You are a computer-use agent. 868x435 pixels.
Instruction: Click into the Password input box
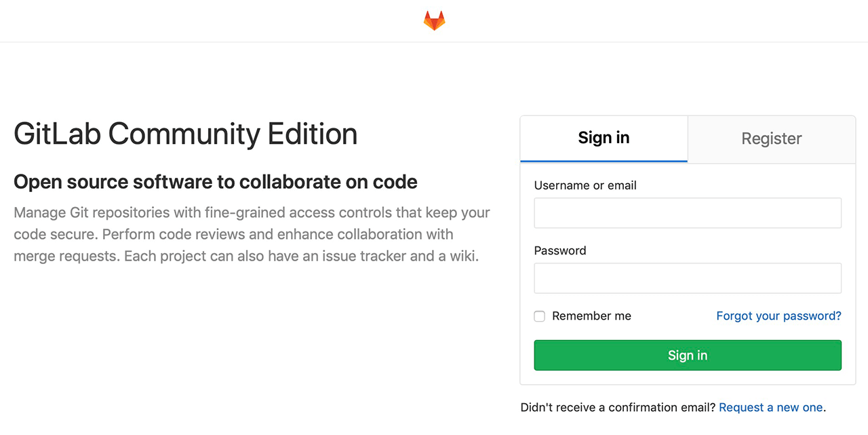point(688,278)
